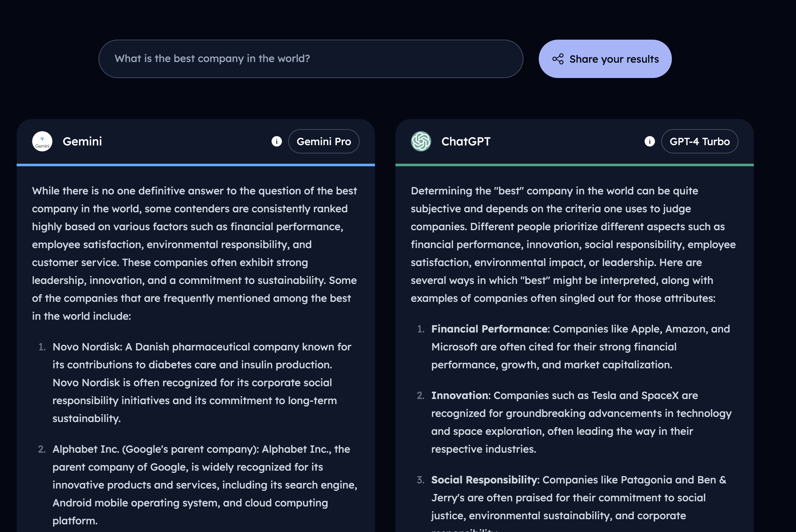The width and height of the screenshot is (796, 532).
Task: Click the ChatGPT logo avatar
Action: click(x=421, y=141)
